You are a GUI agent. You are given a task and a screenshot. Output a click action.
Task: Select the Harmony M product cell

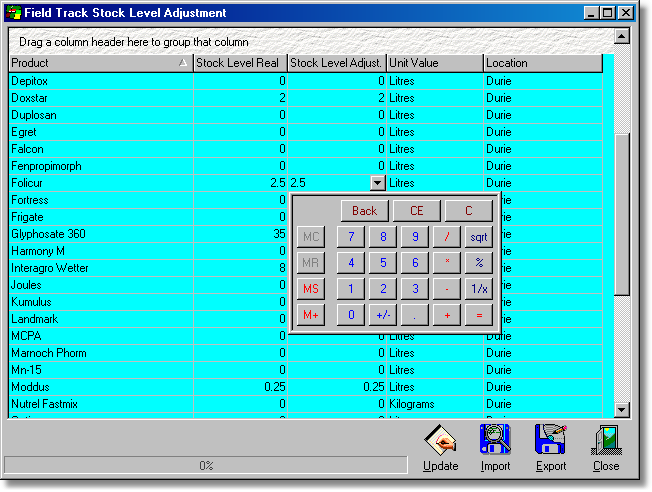(x=101, y=251)
